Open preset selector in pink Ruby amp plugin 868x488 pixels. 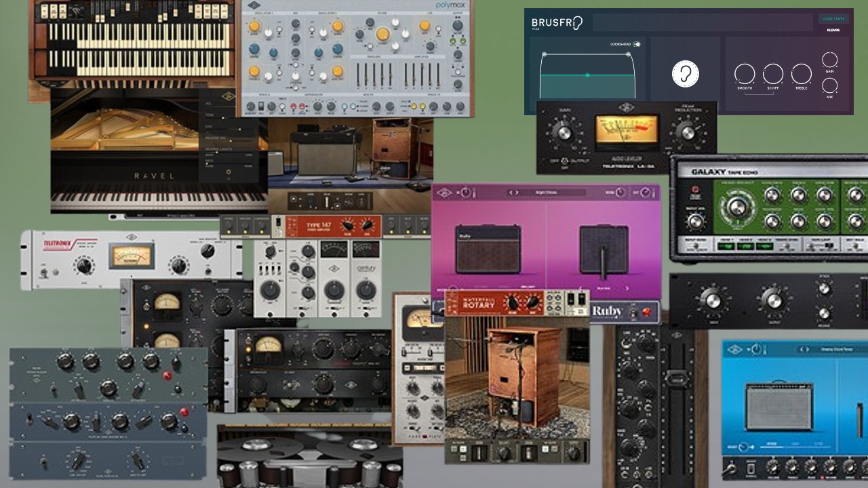pos(547,192)
